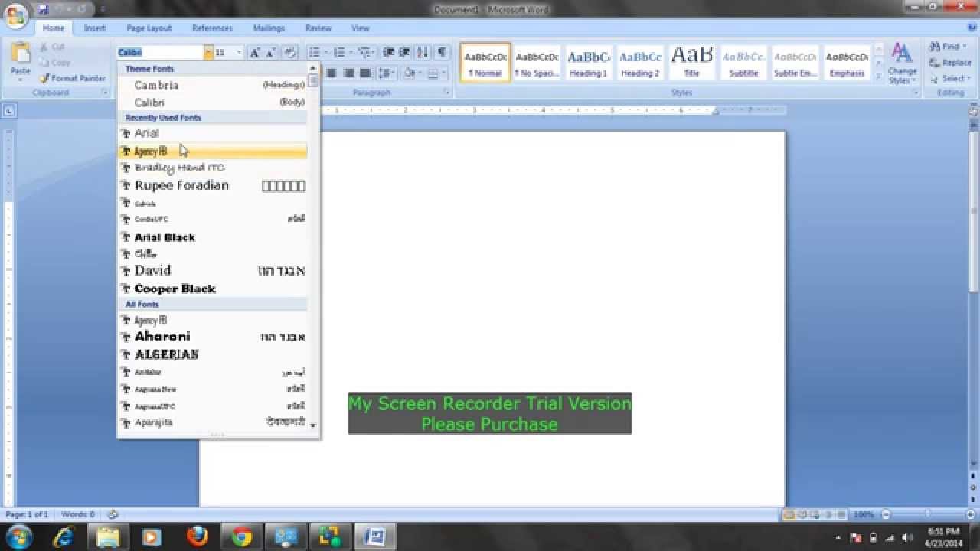Expand the Paragraph dialog launcher
The height and width of the screenshot is (551, 980).
tap(447, 93)
